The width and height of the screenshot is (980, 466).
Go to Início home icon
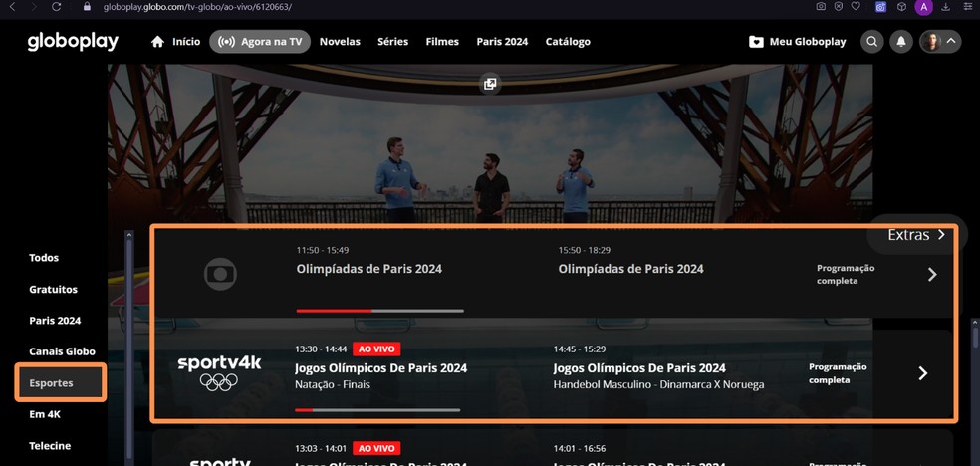pyautogui.click(x=157, y=41)
